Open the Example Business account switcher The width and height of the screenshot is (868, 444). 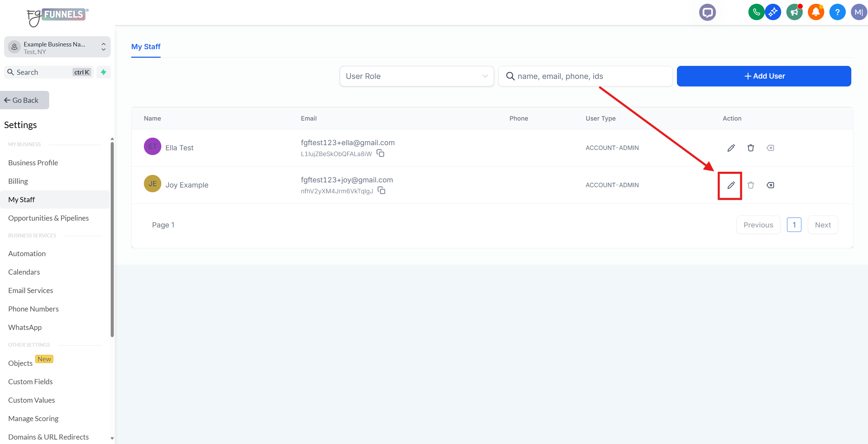57,47
